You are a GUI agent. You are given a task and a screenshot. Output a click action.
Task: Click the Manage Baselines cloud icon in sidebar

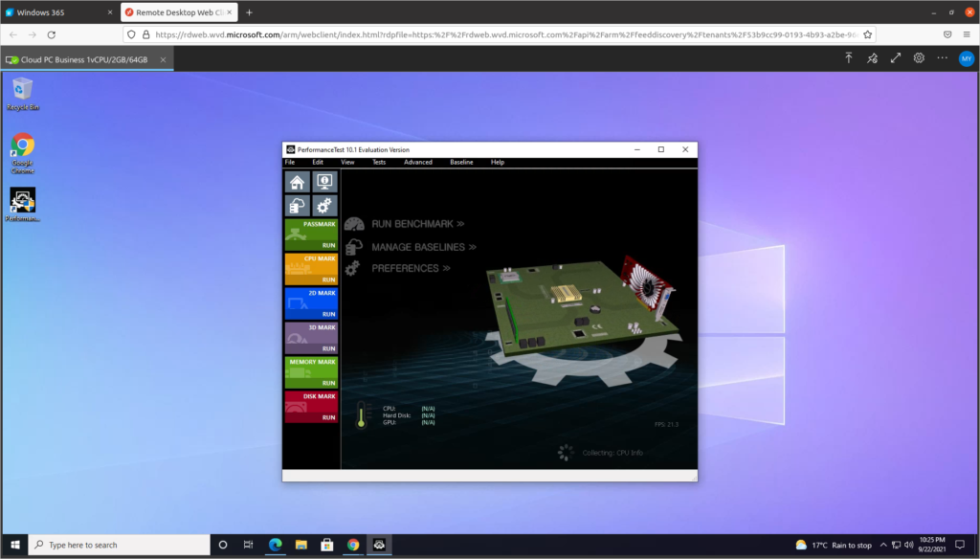tap(298, 206)
